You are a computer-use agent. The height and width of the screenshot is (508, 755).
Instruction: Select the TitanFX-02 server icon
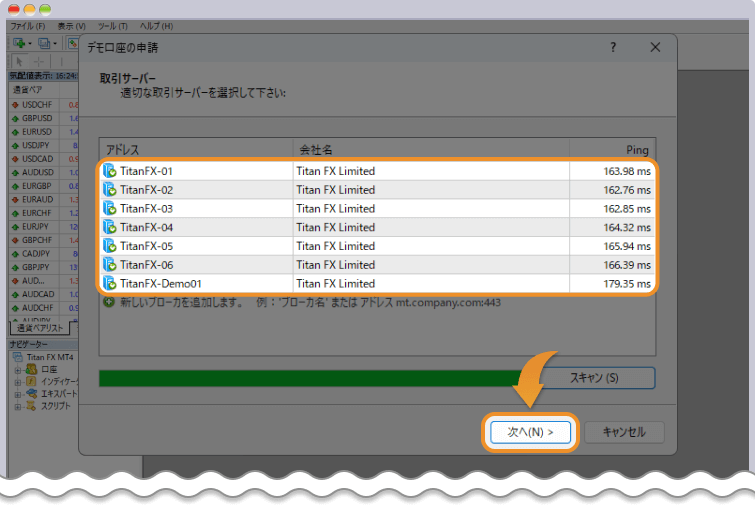coord(110,190)
